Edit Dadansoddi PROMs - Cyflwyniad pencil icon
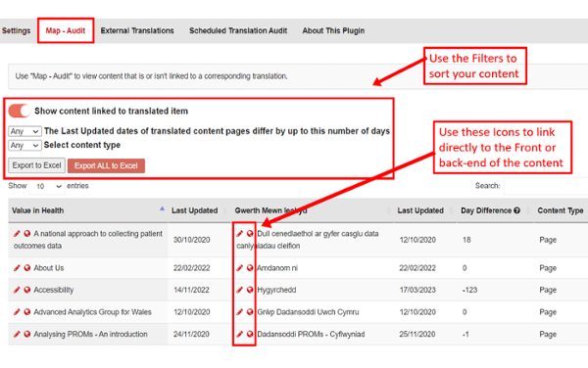The image size is (588, 368). (x=240, y=334)
